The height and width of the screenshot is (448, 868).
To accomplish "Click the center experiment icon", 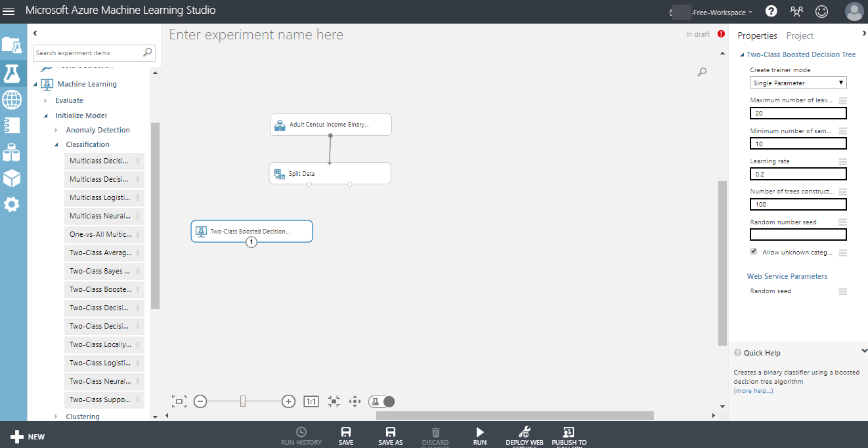I will point(334,401).
